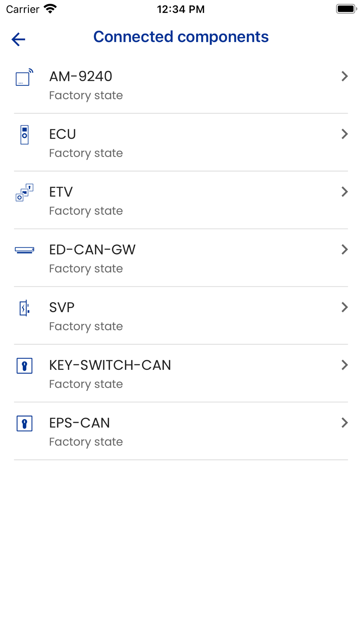Select the EPS-CAN list item
Viewport: 362px width, 644px height.
pyautogui.click(x=181, y=431)
